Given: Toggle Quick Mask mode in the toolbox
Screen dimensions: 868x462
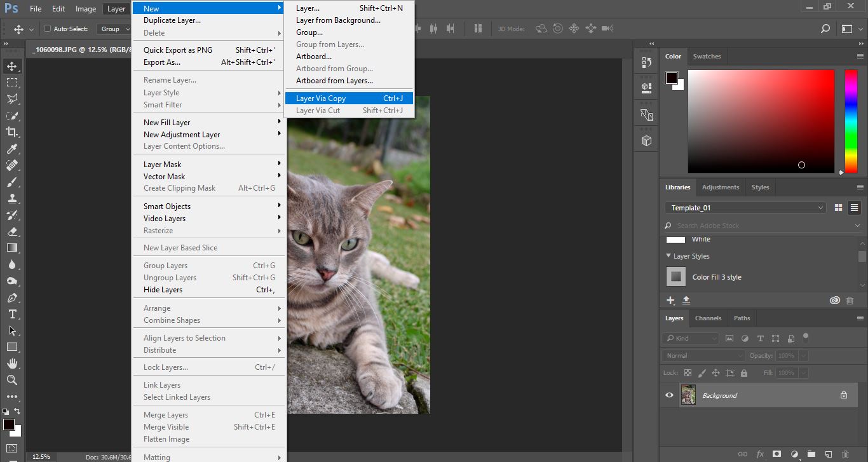Looking at the screenshot, I should [x=12, y=448].
